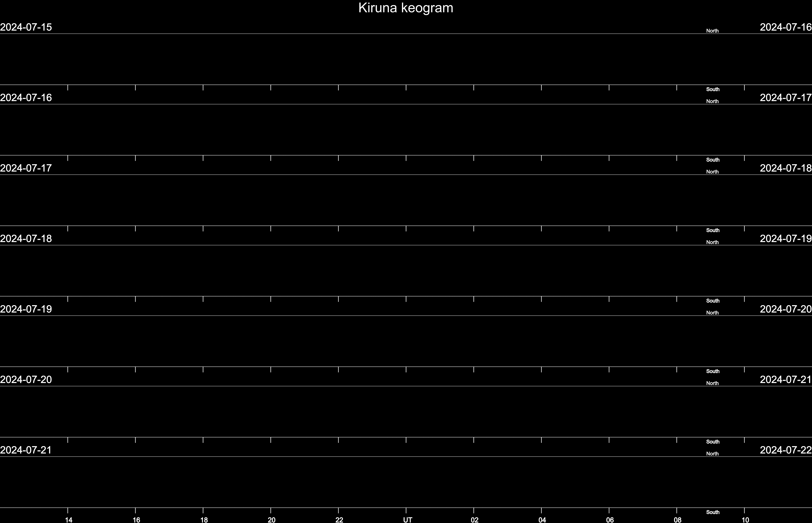Screen dimensions: 812x523
Task: Select left-side "2024-07-20" start date label
Action: 26,380
